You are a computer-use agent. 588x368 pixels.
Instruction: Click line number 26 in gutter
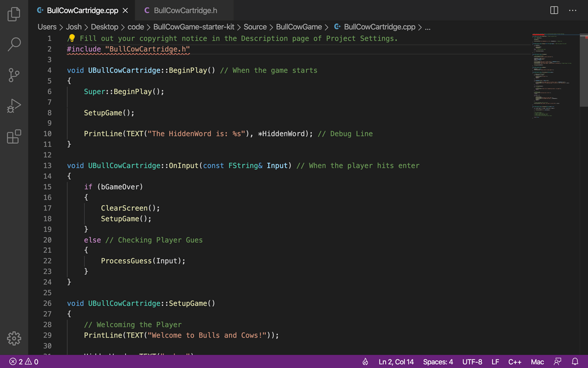click(x=47, y=304)
